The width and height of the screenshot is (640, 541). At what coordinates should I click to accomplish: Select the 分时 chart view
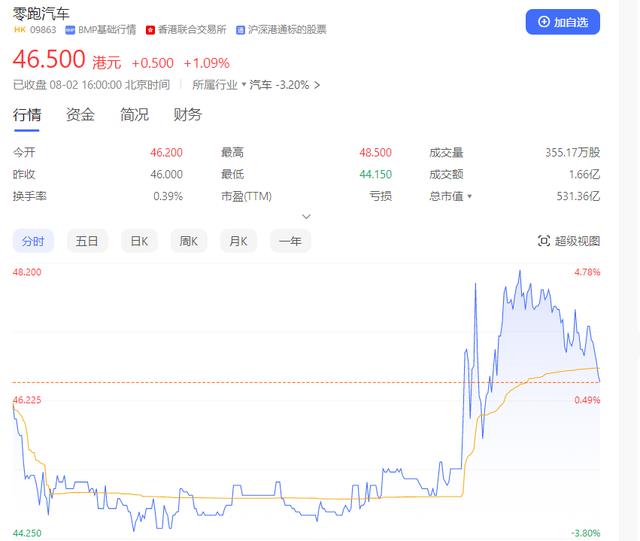(x=33, y=241)
